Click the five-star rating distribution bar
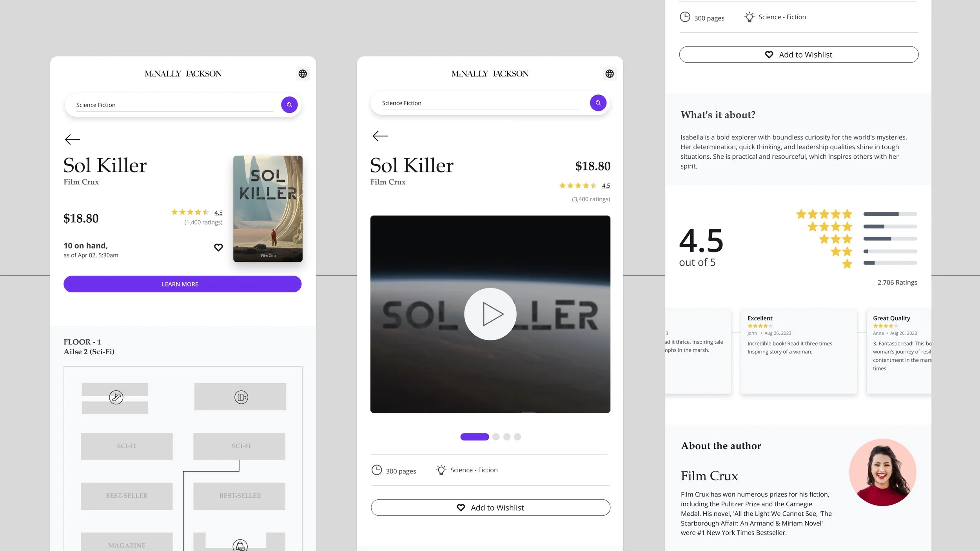 tap(890, 214)
